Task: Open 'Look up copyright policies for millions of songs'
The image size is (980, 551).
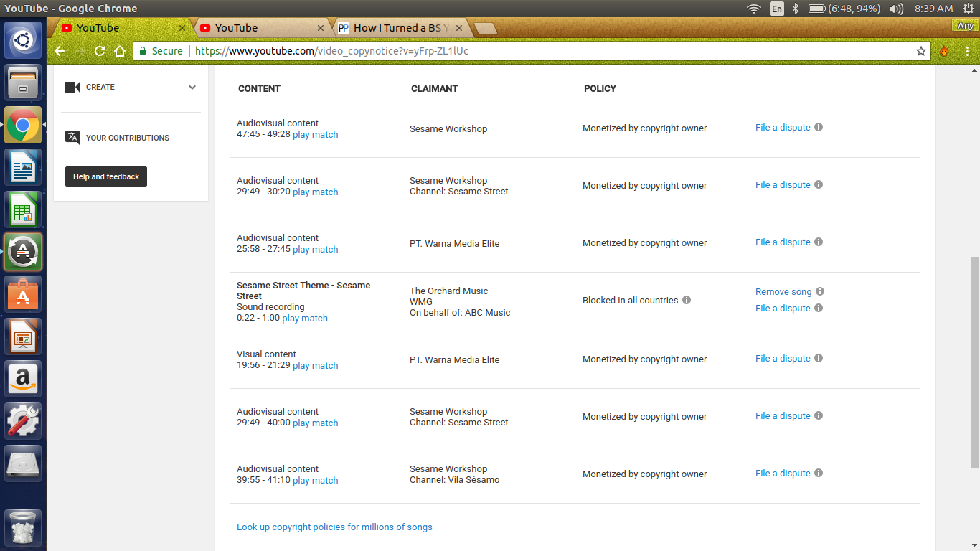Action: 334,527
